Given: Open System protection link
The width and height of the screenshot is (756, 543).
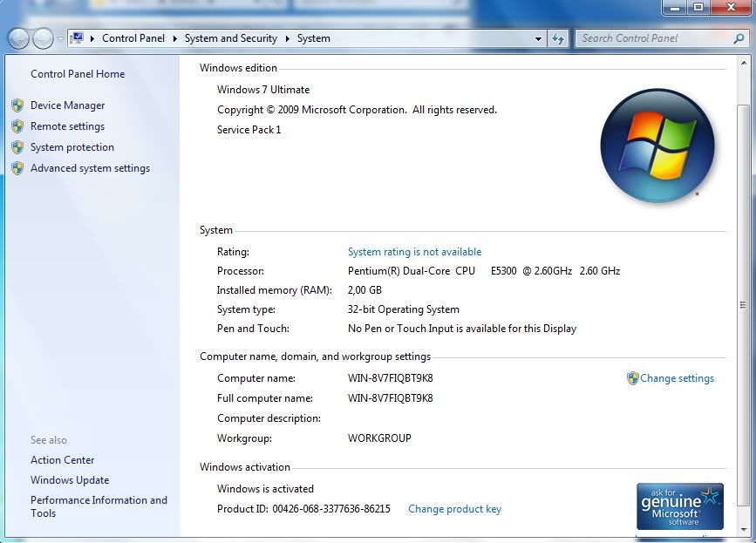Looking at the screenshot, I should 72,147.
